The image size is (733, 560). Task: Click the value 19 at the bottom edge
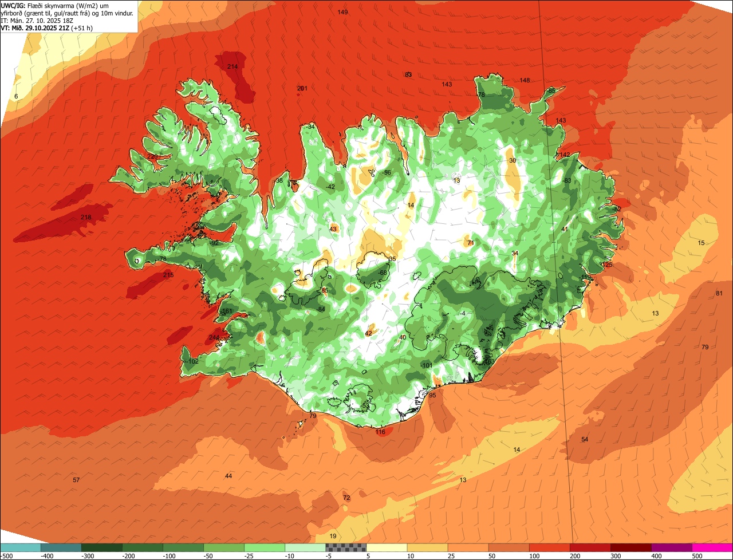333,536
